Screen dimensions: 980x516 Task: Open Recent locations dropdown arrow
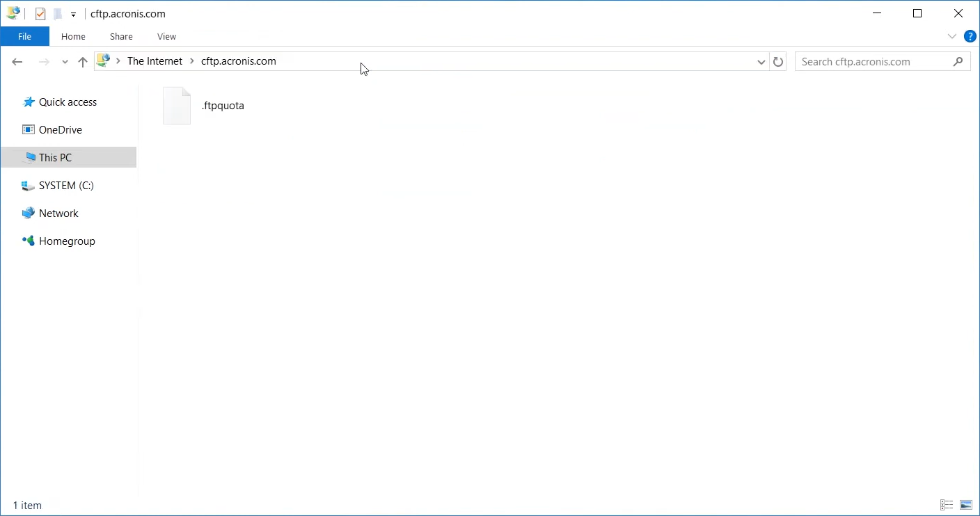click(65, 62)
